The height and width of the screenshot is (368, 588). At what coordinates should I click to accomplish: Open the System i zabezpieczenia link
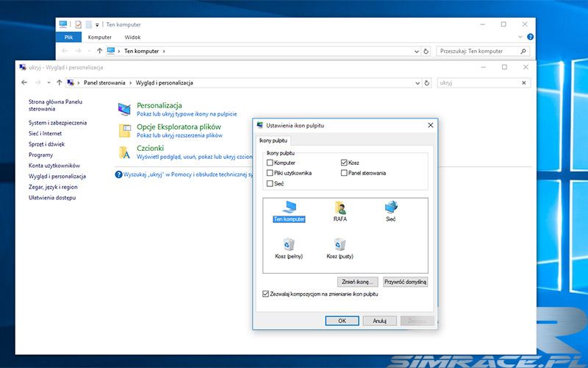pos(57,122)
